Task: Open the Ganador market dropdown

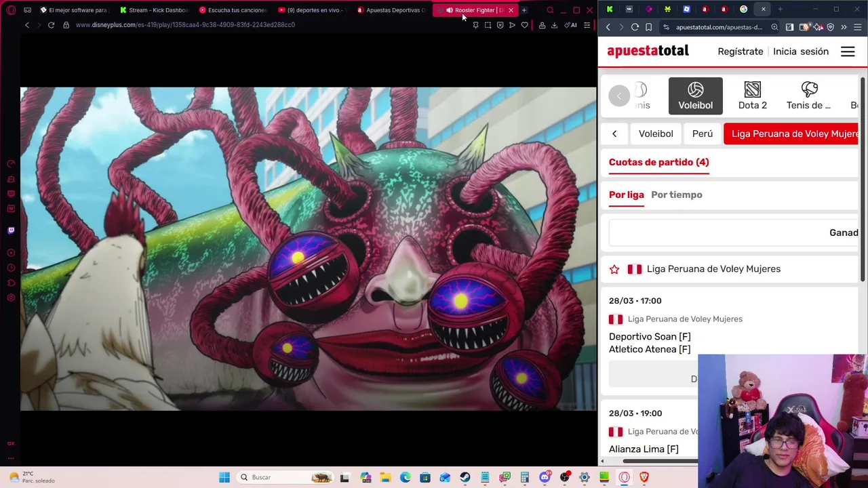Action: coord(734,232)
